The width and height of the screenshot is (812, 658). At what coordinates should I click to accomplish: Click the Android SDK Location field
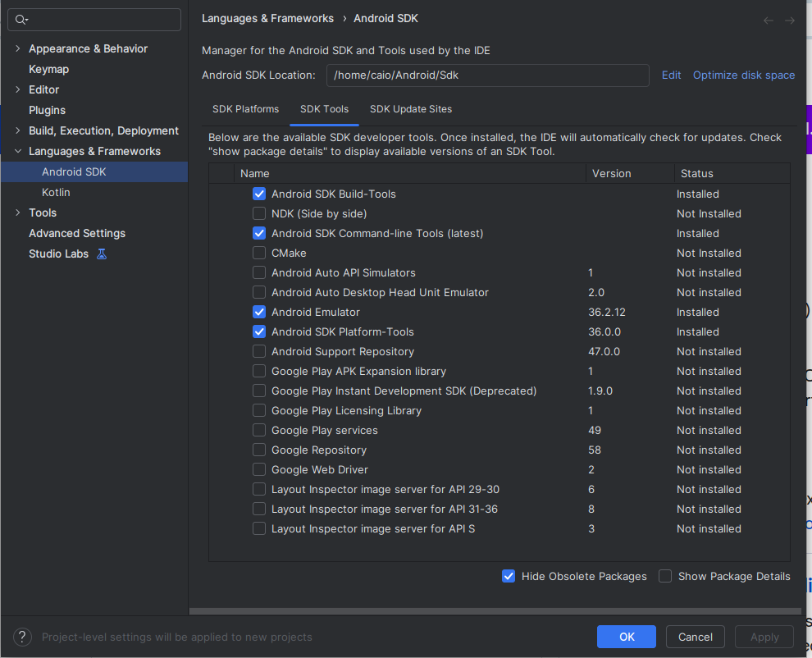coord(487,75)
